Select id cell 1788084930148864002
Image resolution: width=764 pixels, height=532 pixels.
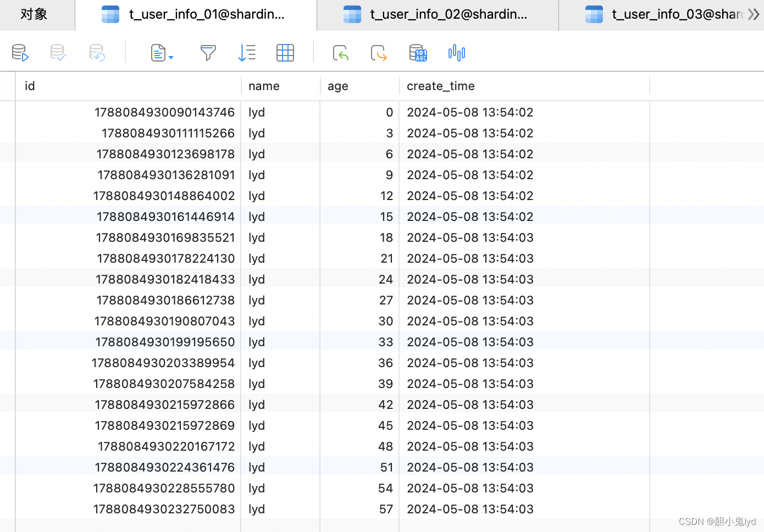(x=128, y=196)
